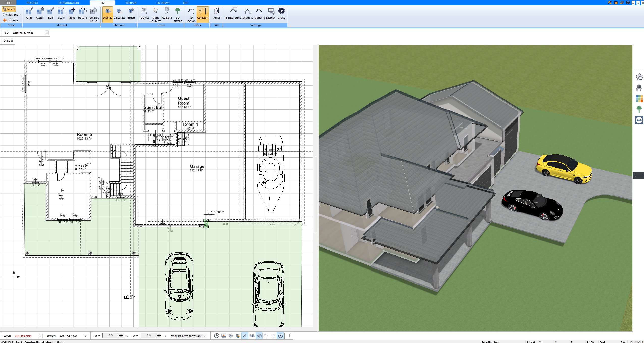
Task: Activate the Select tool
Action: tap(9, 9)
